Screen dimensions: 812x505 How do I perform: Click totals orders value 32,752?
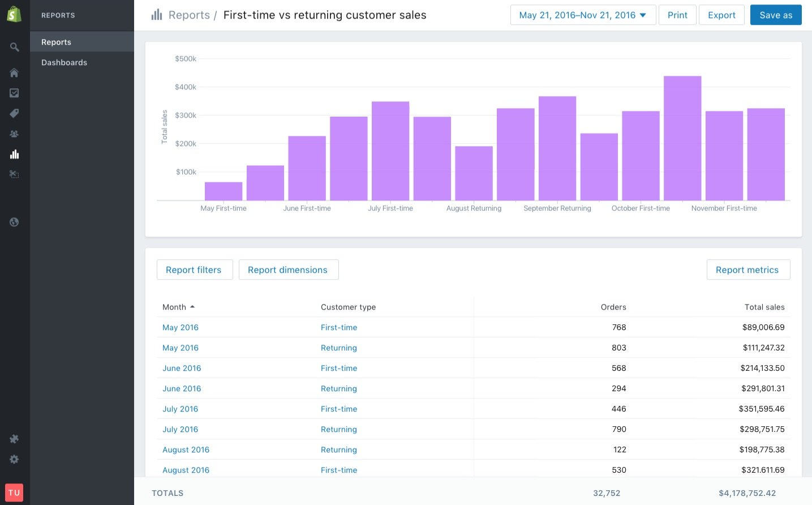pyautogui.click(x=607, y=493)
